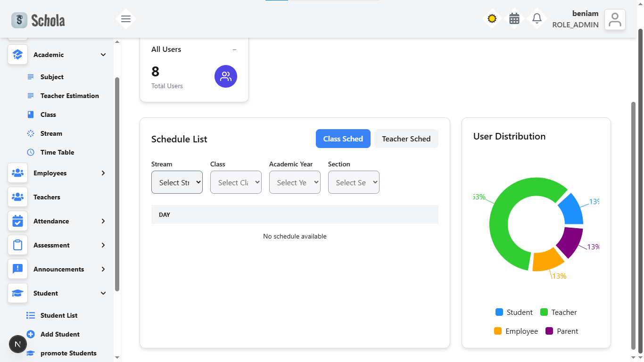Open the Stream dropdown in Schedule List

pyautogui.click(x=177, y=182)
